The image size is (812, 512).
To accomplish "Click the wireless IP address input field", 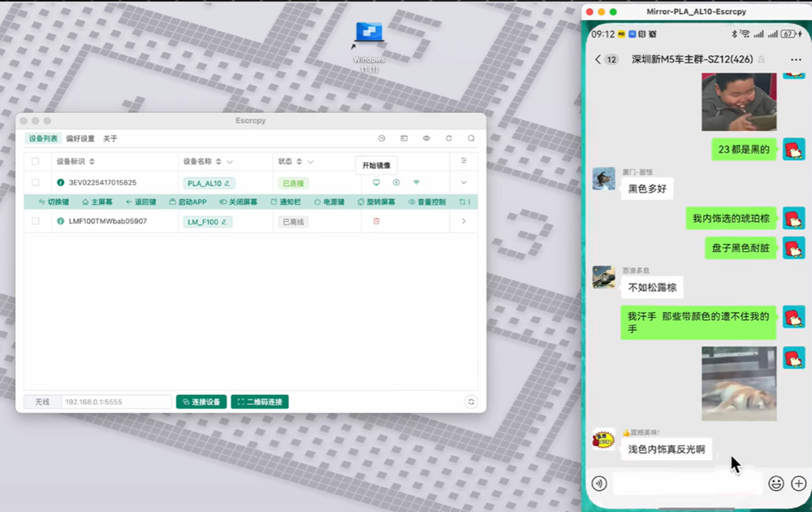I will click(116, 402).
